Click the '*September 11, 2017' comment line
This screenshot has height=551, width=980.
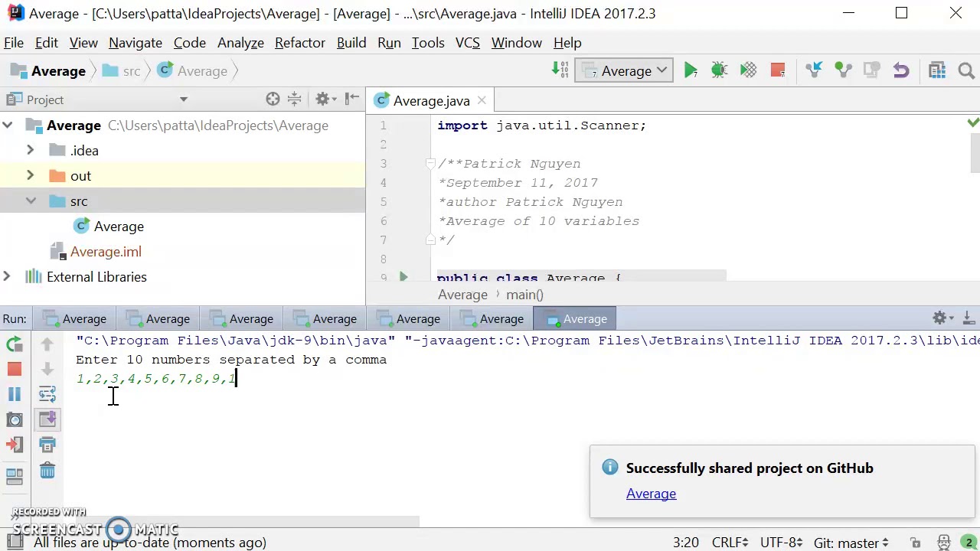tap(518, 183)
